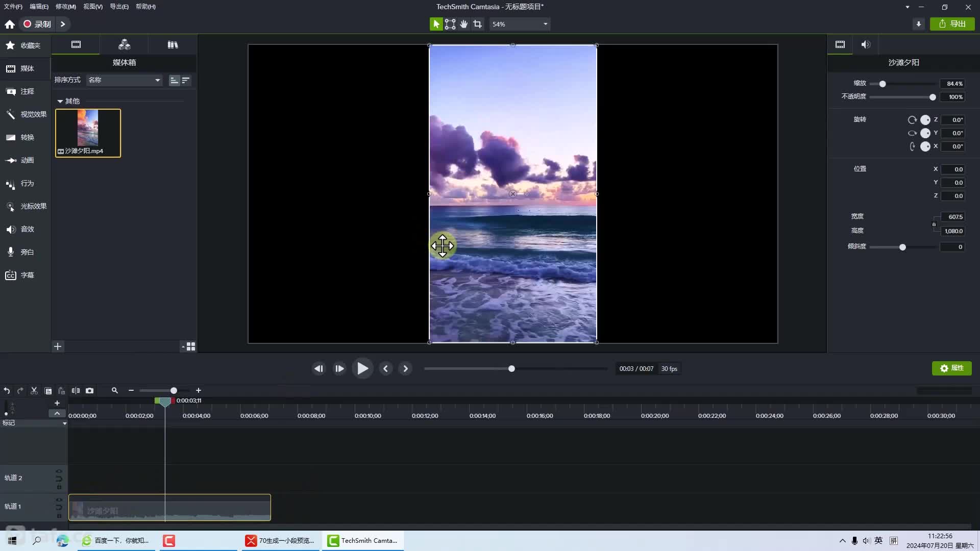Open the 字幕 captions section
Image resolution: width=980 pixels, height=551 pixels.
coord(25,275)
